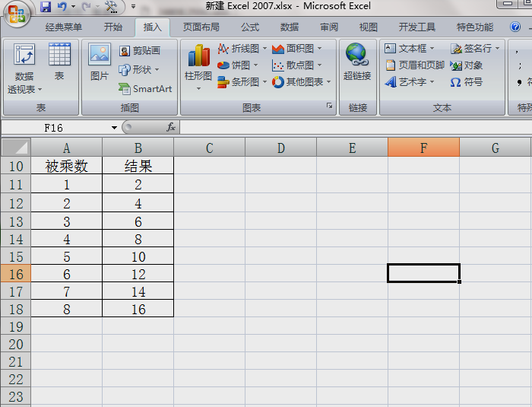This screenshot has width=532, height=407.
Task: Select column F header
Action: coord(423,148)
